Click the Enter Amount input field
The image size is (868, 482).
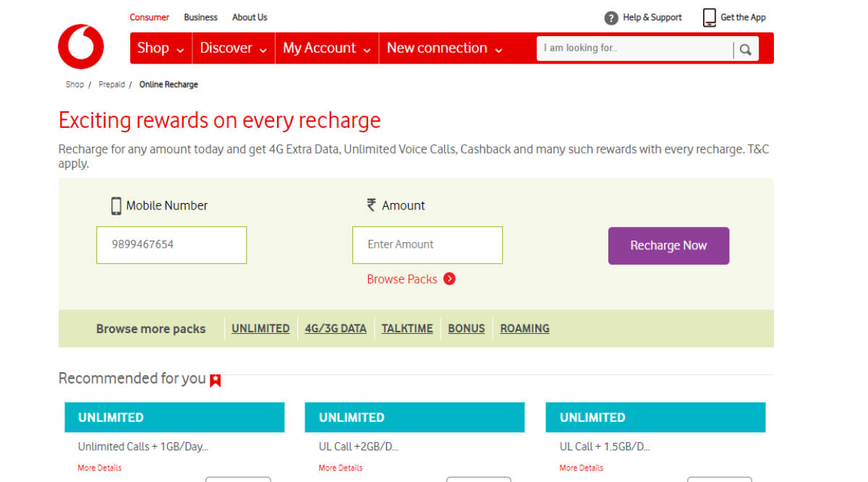click(427, 245)
